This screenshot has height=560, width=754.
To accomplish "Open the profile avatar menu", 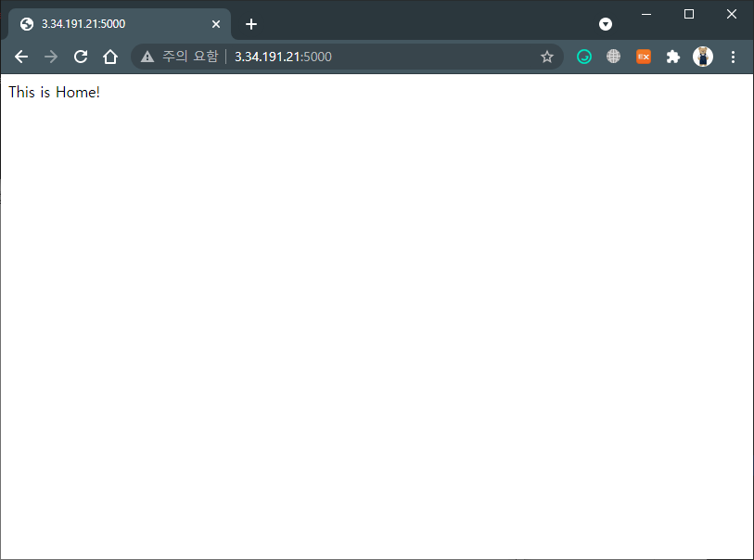I will click(x=703, y=57).
